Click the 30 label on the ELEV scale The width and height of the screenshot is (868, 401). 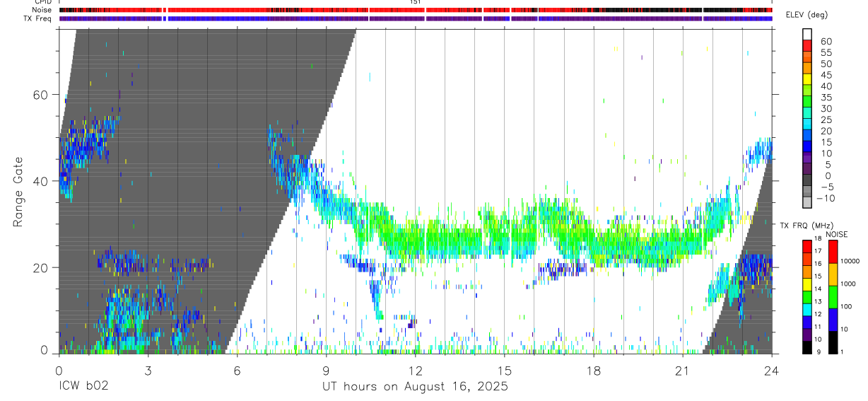[826, 109]
